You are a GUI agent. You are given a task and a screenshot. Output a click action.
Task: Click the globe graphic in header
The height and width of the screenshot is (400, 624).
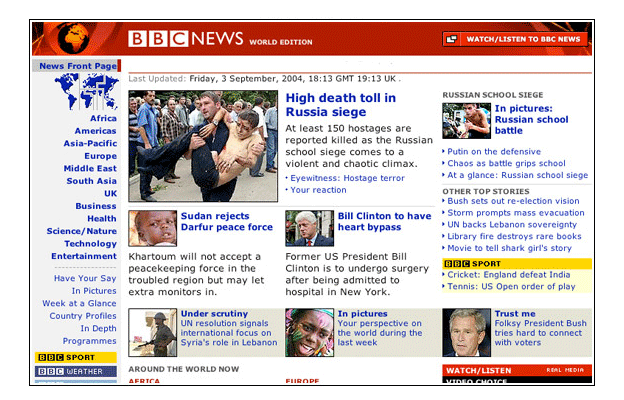[x=77, y=38]
